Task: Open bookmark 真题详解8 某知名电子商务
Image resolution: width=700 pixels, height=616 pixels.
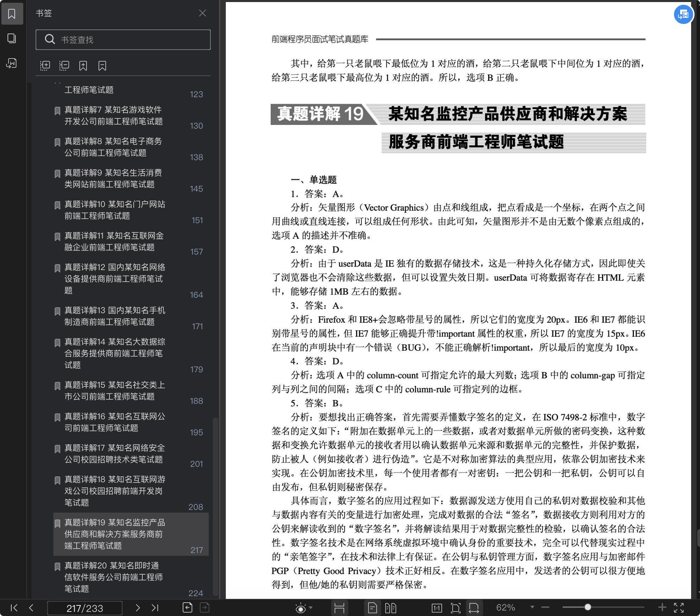Action: [x=131, y=147]
